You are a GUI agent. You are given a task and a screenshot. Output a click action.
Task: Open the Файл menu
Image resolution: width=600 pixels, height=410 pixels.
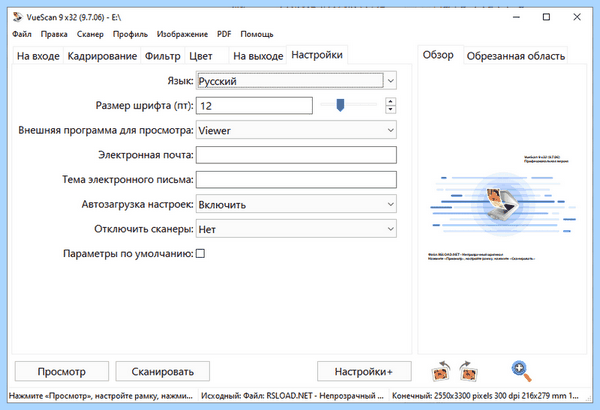(22, 34)
